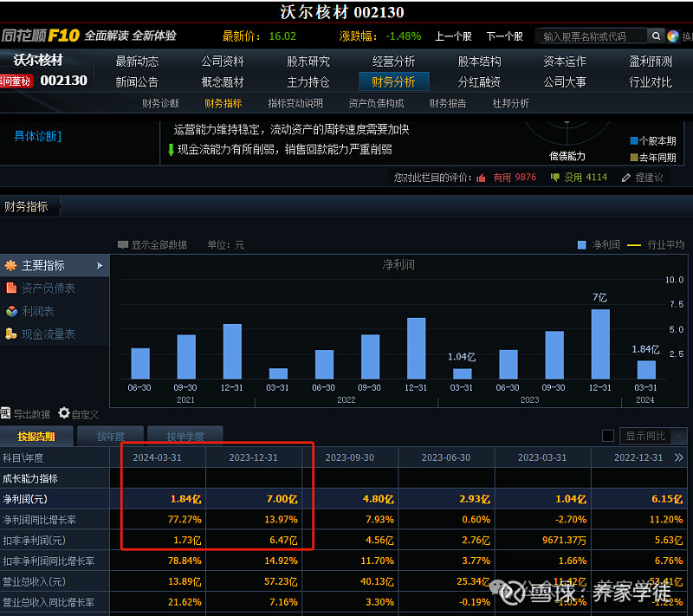This screenshot has width=693, height=616.
Task: Switch to the 杜邦分析 sub-tab
Action: click(x=510, y=103)
